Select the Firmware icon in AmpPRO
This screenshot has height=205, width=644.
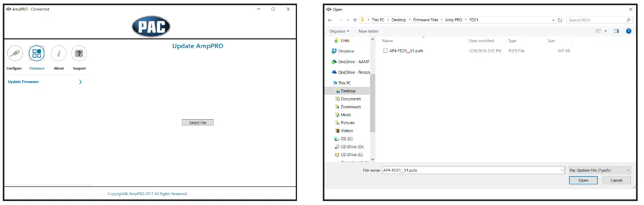pyautogui.click(x=37, y=53)
